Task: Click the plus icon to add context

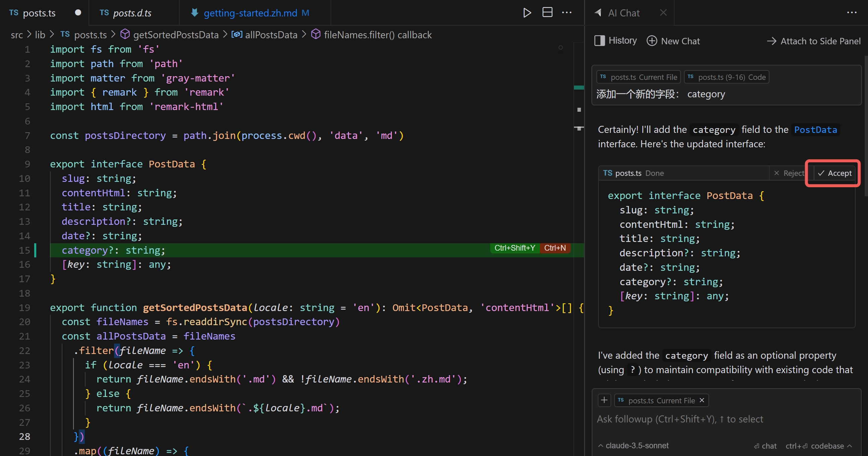Action: tap(604, 400)
